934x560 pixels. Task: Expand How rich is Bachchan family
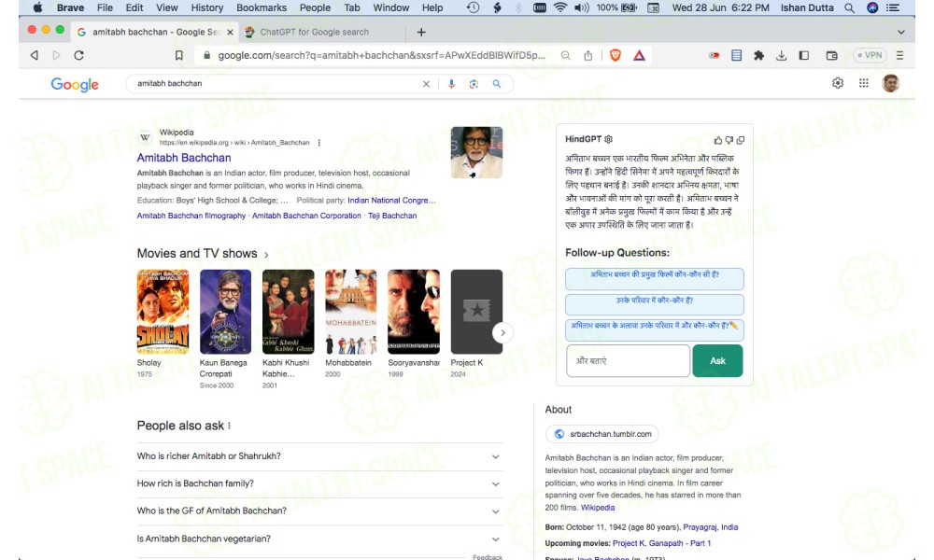click(319, 483)
